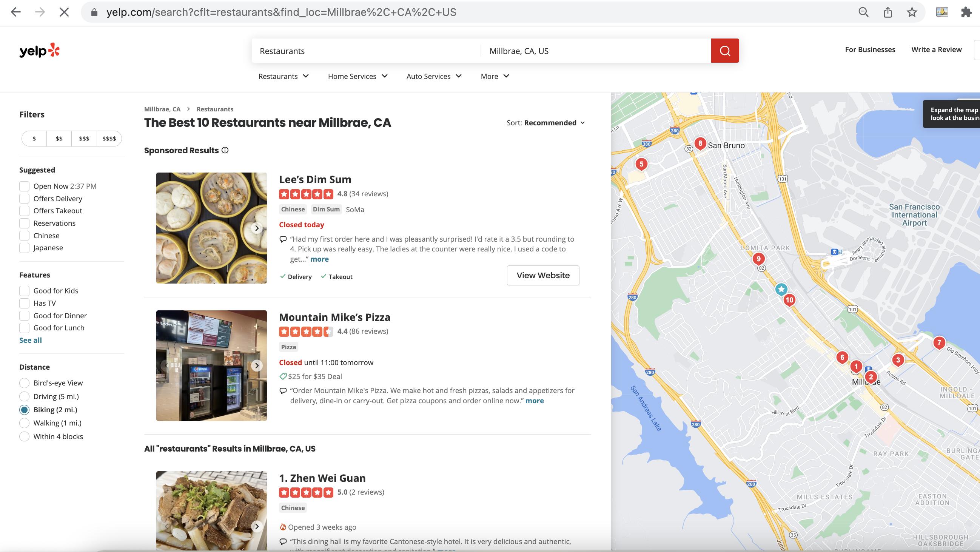Enable the Offers Delivery checkbox
980x552 pixels.
(24, 199)
